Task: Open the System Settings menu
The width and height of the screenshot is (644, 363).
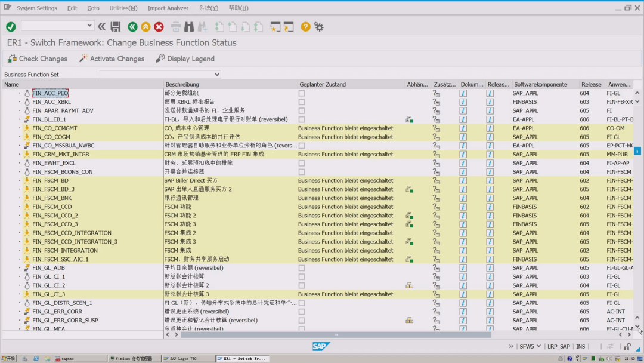Action: (37, 8)
